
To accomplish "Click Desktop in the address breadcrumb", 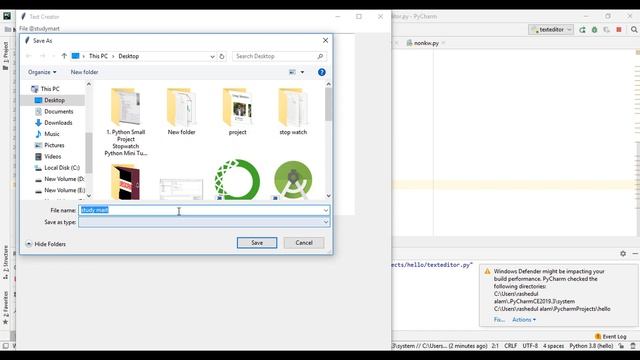I will pyautogui.click(x=129, y=56).
